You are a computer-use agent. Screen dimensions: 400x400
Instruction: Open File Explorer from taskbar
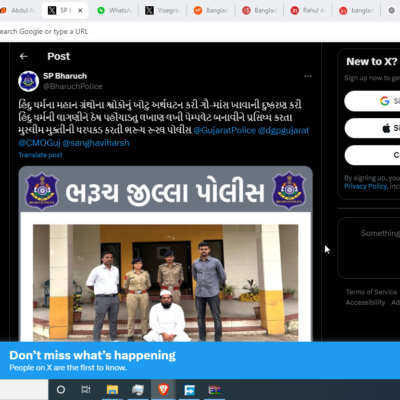tap(112, 389)
